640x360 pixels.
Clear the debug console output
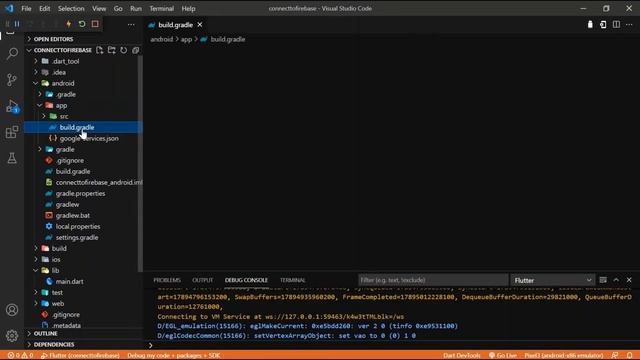click(x=603, y=280)
